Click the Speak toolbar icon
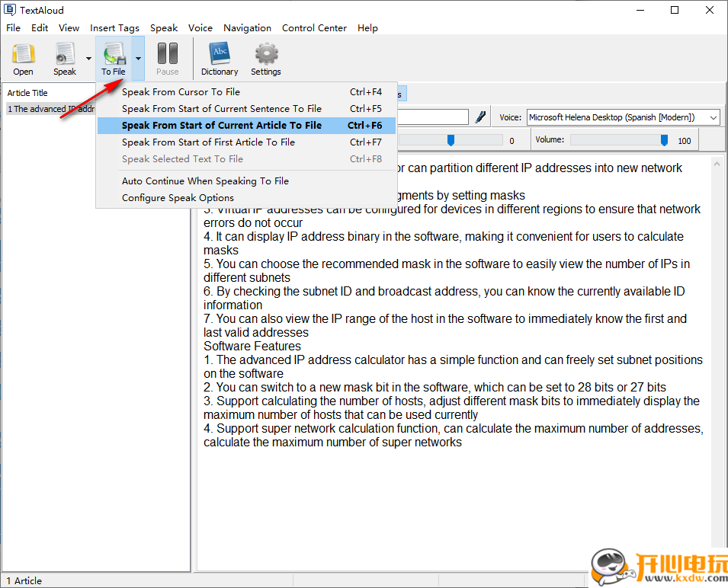The width and height of the screenshot is (728, 588). point(65,59)
